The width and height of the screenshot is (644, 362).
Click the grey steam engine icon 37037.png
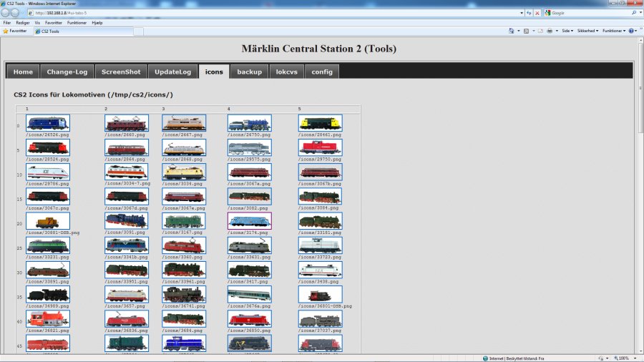320,319
